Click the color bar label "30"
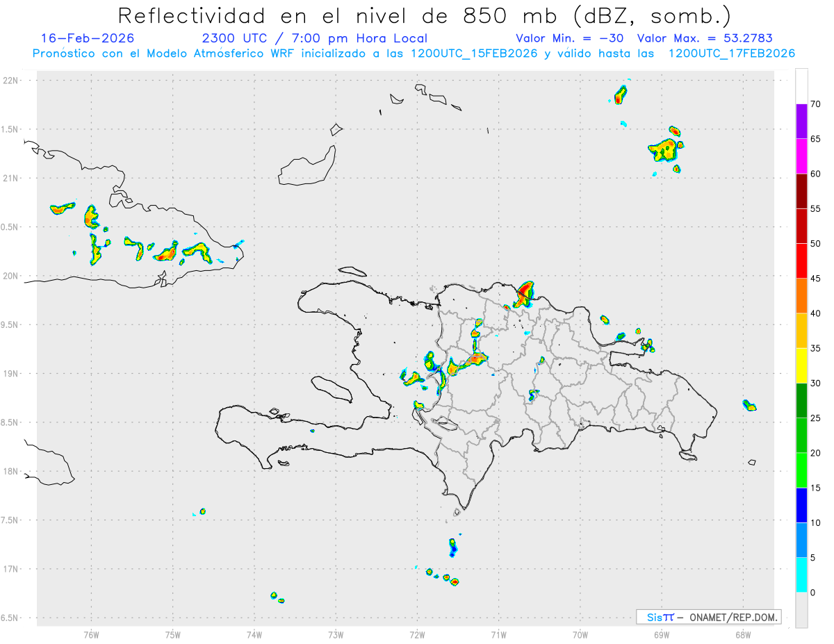Viewport: 834px width, 644px height. (x=815, y=383)
